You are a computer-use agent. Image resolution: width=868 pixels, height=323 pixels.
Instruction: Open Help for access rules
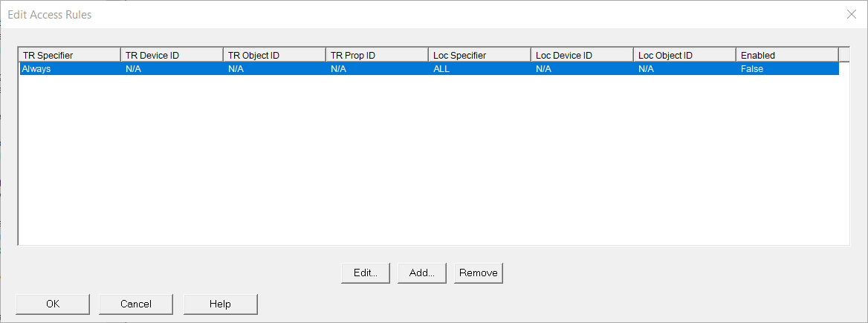pos(220,304)
